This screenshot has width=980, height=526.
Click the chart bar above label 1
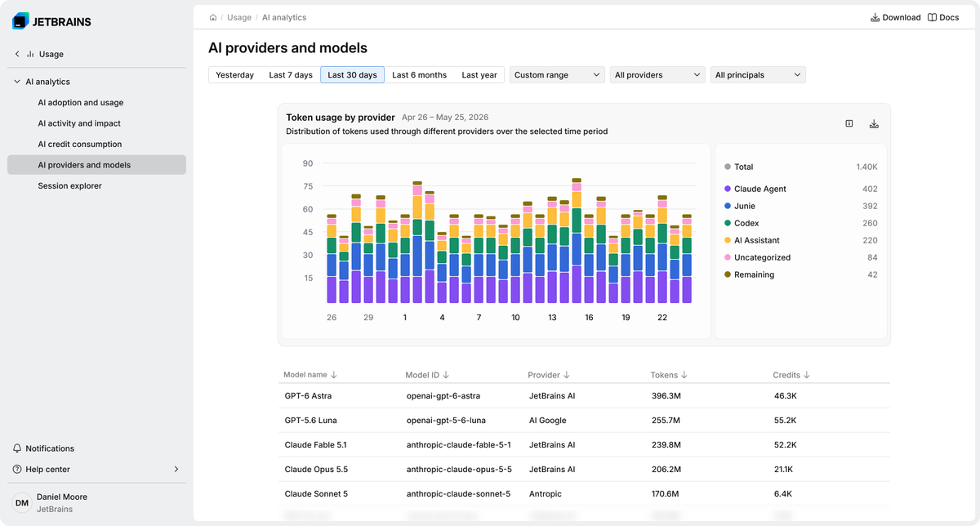(x=405, y=260)
